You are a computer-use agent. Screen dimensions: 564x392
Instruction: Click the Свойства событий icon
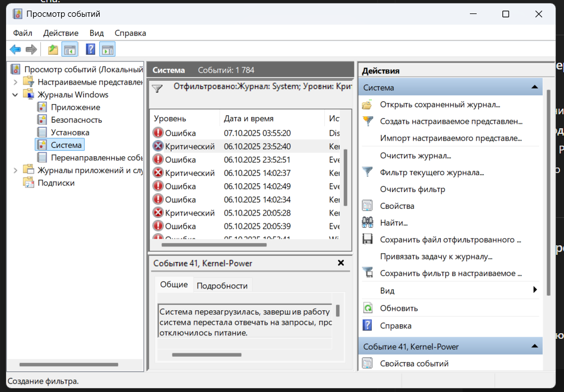(367, 363)
